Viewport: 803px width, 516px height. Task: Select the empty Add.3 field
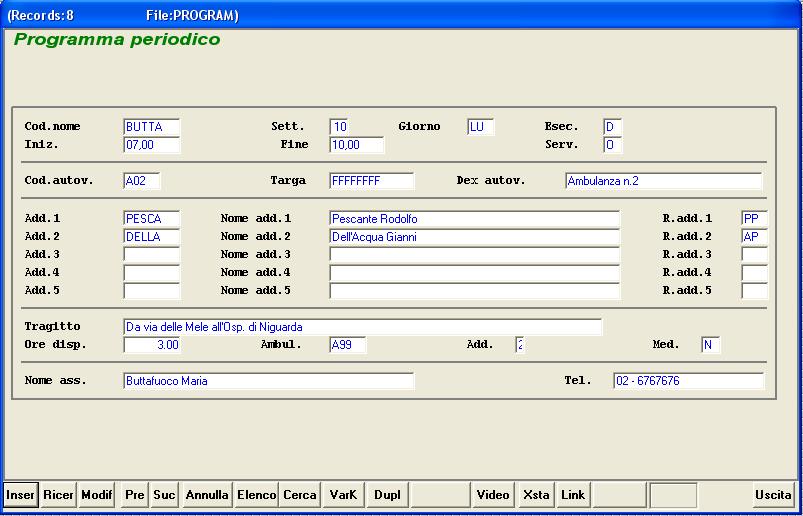click(152, 255)
